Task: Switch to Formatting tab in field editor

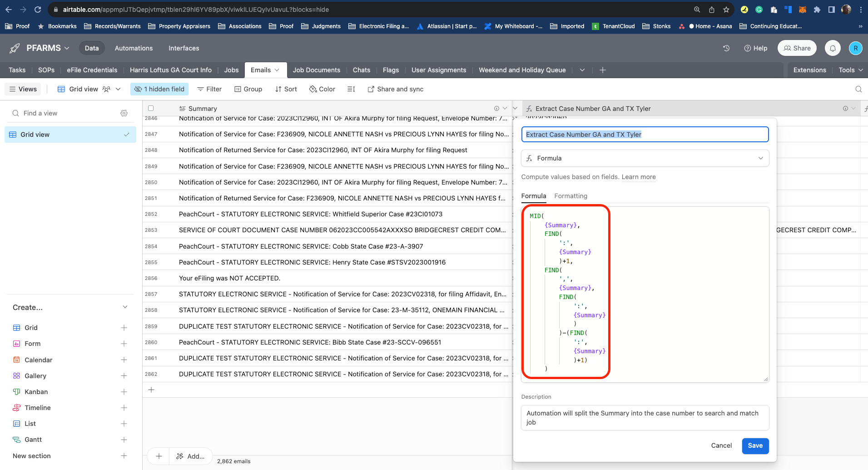Action: (x=570, y=196)
